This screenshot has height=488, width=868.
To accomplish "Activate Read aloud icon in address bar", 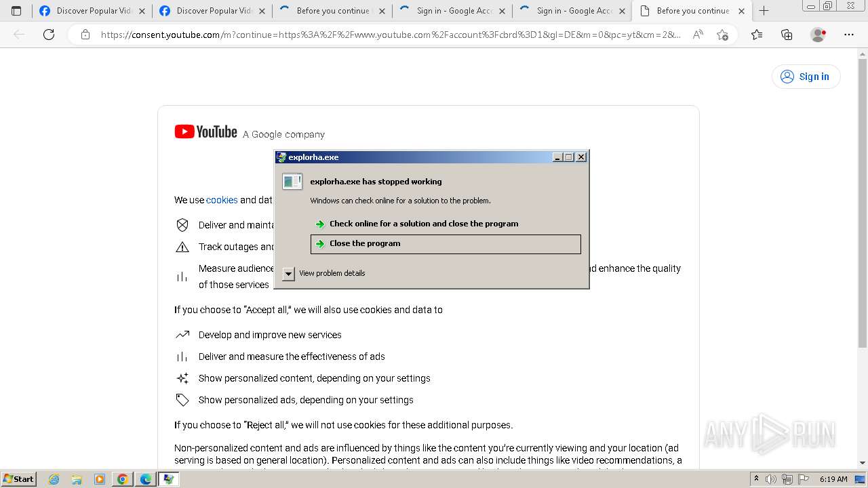I will 698,35.
